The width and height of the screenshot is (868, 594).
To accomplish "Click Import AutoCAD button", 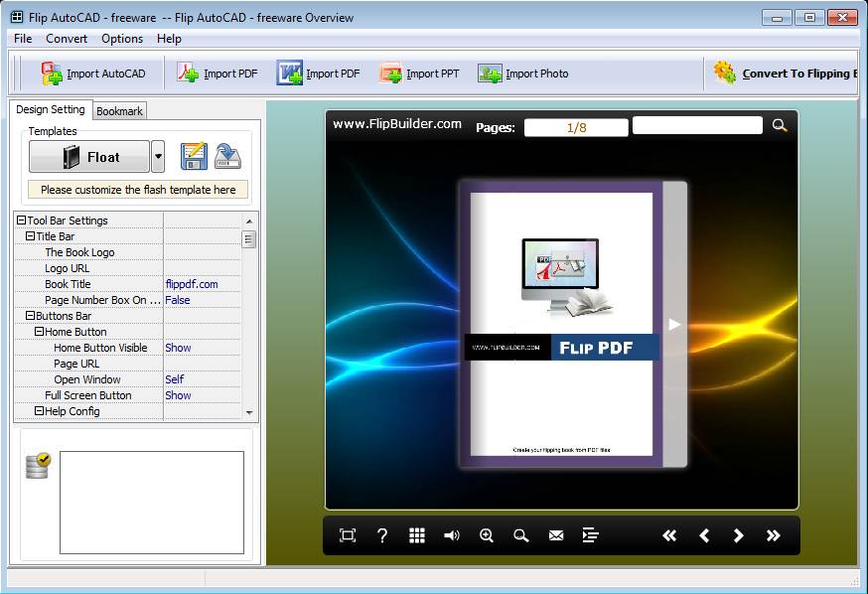I will [x=93, y=74].
